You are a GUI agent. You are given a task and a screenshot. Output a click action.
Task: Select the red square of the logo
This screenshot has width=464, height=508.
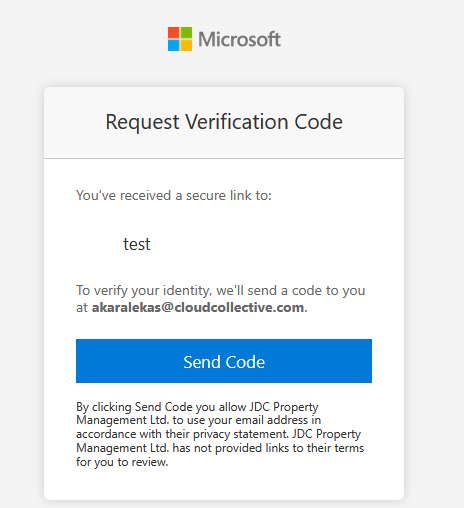click(174, 33)
